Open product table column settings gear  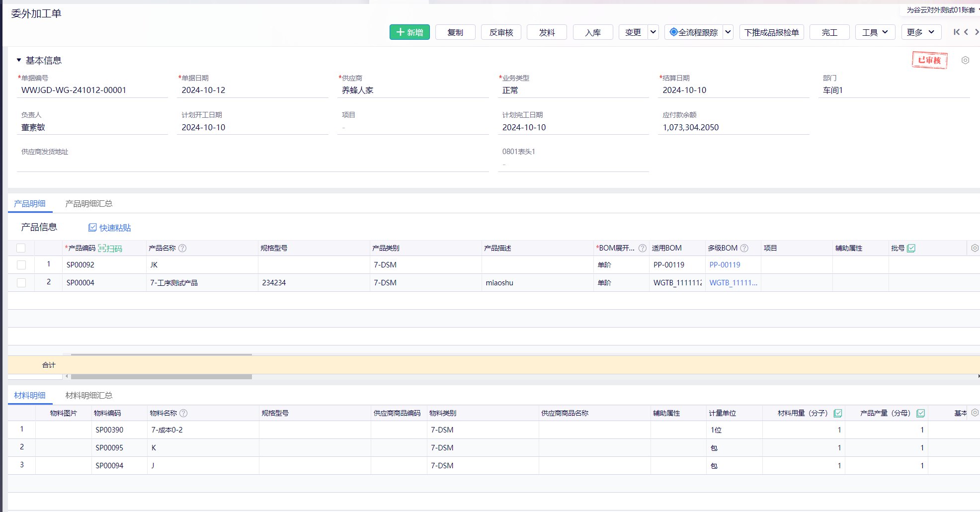click(x=975, y=248)
